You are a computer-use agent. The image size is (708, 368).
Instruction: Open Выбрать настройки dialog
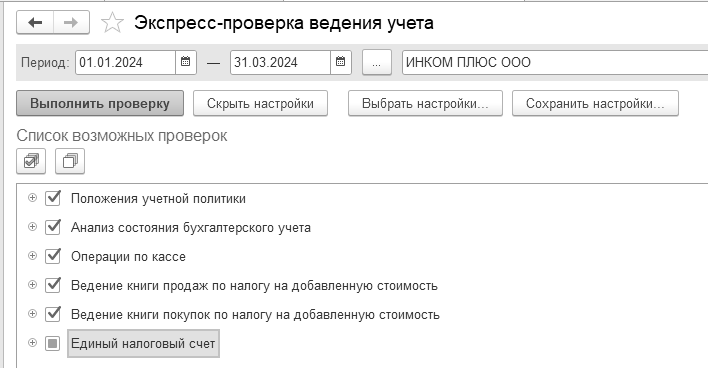coord(425,103)
